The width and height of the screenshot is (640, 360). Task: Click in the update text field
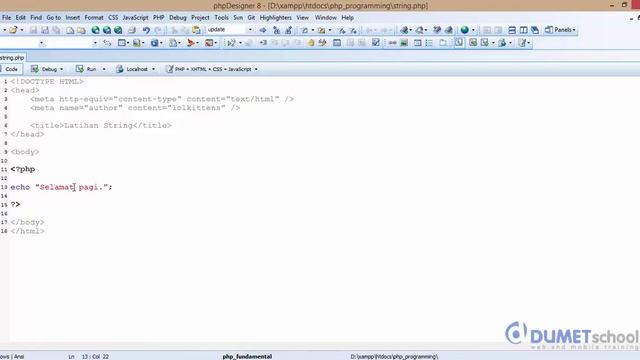pos(227,30)
